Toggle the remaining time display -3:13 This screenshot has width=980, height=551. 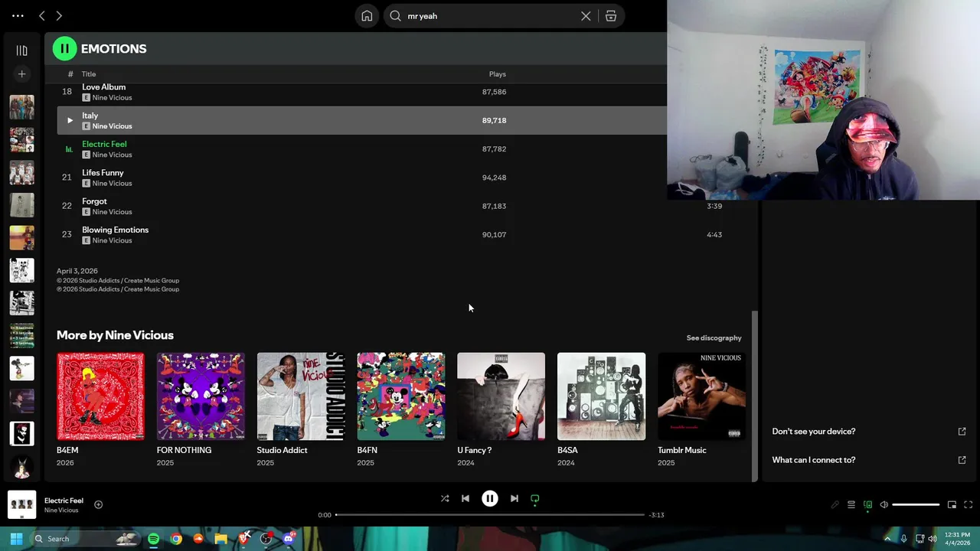pyautogui.click(x=656, y=515)
